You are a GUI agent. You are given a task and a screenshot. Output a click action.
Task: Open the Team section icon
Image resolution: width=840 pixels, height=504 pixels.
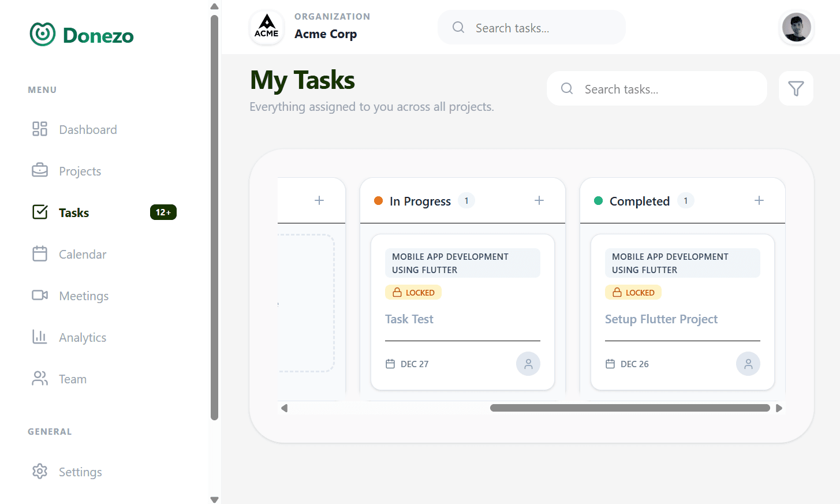click(x=39, y=379)
